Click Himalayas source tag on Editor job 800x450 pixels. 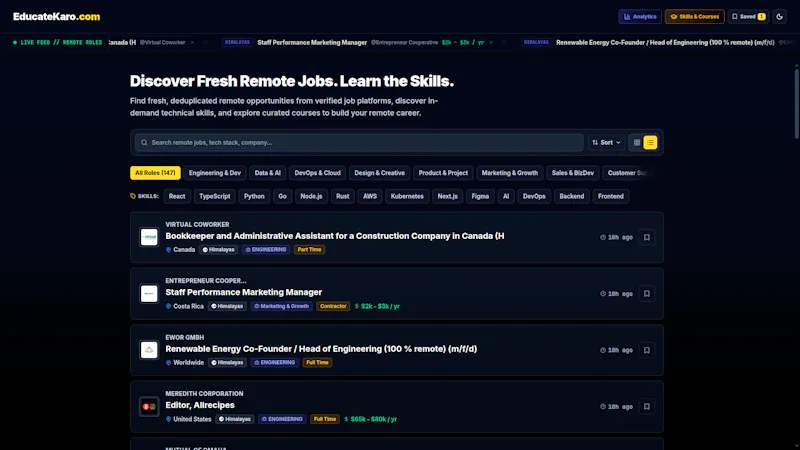[x=235, y=419]
